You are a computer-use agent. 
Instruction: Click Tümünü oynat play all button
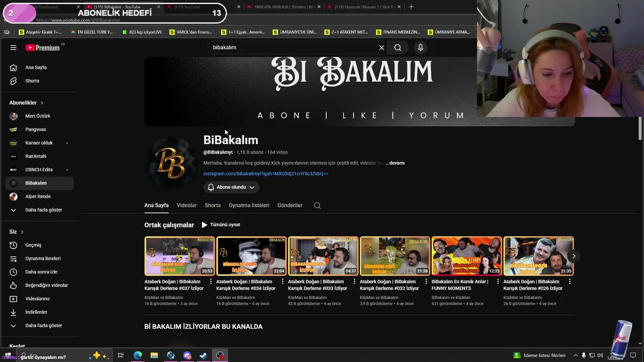[x=221, y=225]
